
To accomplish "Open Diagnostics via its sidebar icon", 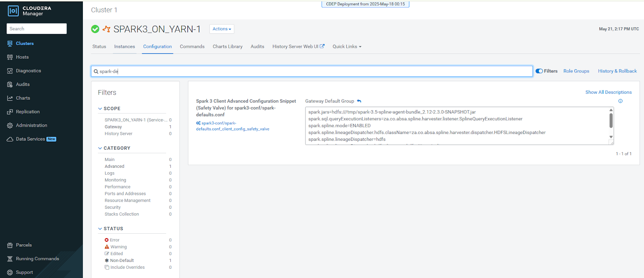I will click(10, 71).
